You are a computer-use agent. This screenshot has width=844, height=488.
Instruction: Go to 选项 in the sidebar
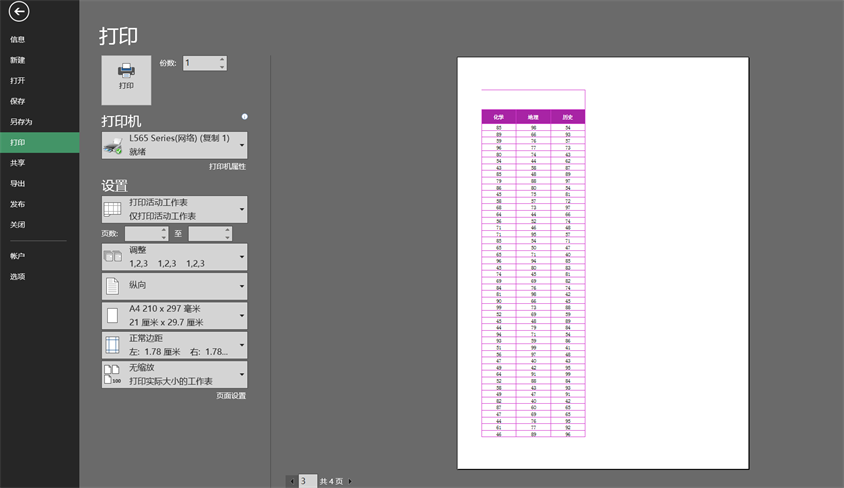(18, 277)
